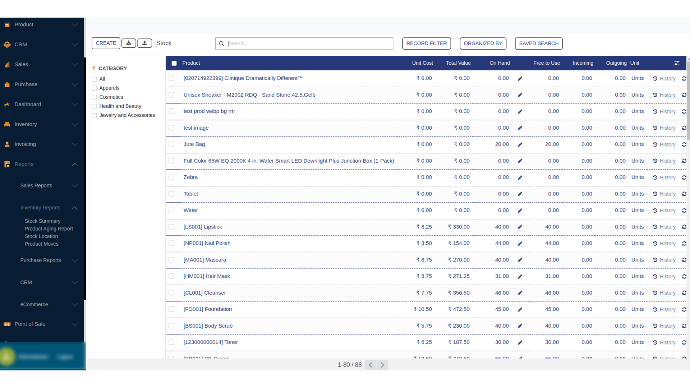Click the search magnifier icon
This screenshot has width=690, height=388.
pos(221,44)
